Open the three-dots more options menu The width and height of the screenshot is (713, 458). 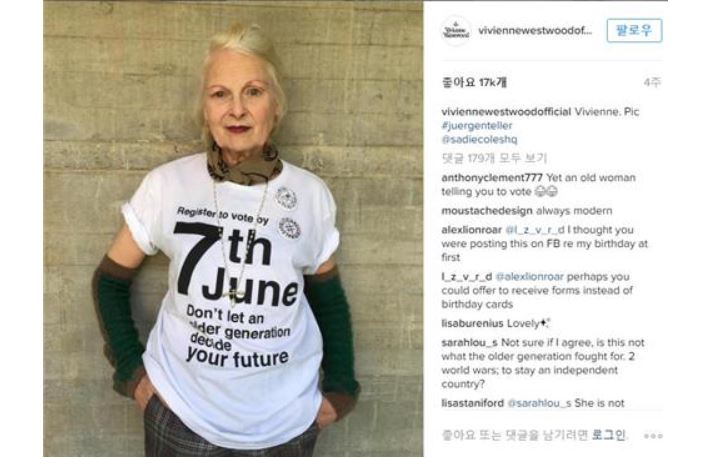pos(653,436)
